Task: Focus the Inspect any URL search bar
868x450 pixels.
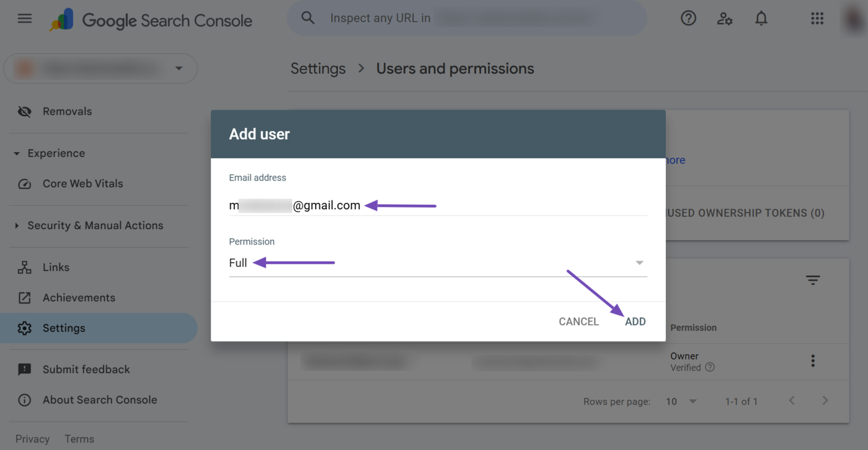Action: pos(466,19)
